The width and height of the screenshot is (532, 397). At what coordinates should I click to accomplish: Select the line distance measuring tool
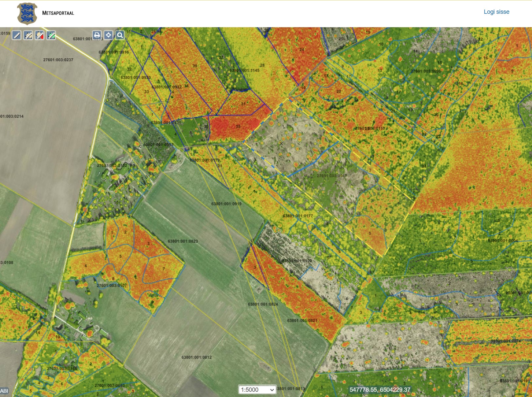click(17, 35)
